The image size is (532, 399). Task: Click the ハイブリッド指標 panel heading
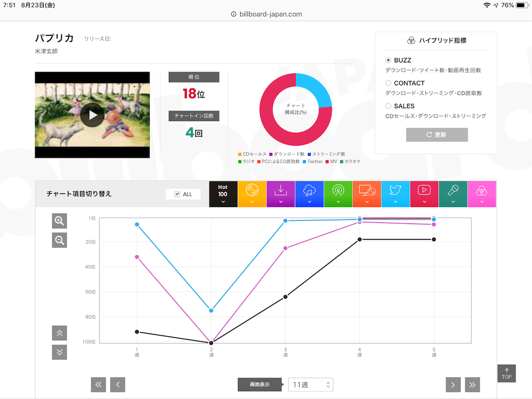(437, 41)
